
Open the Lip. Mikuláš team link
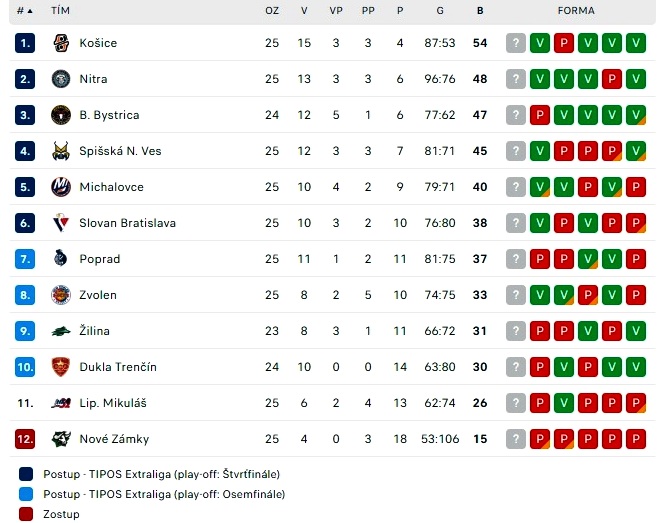113,403
